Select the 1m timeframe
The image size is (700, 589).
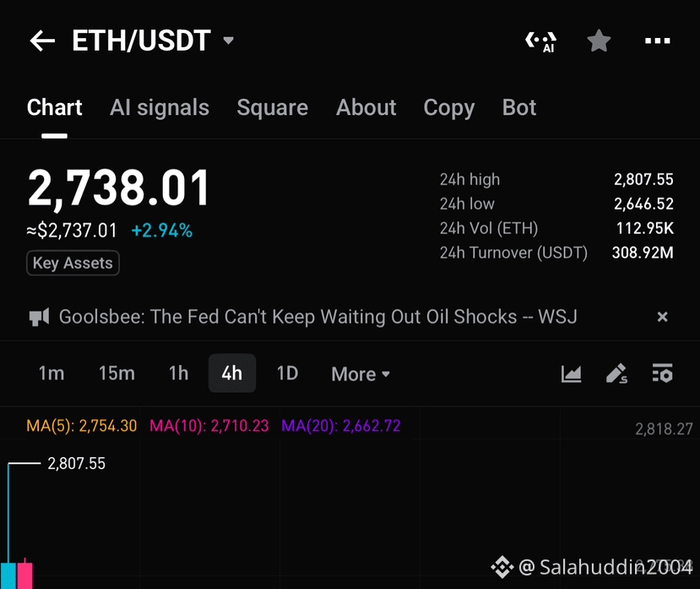(x=52, y=374)
